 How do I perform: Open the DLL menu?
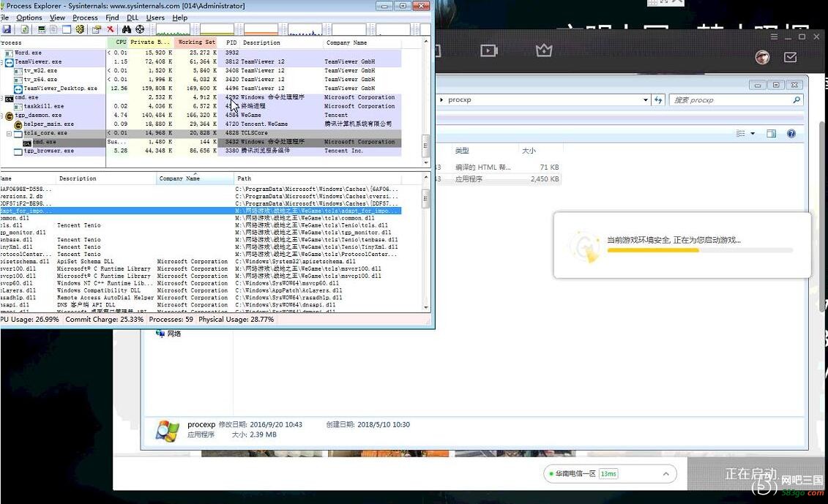133,18
